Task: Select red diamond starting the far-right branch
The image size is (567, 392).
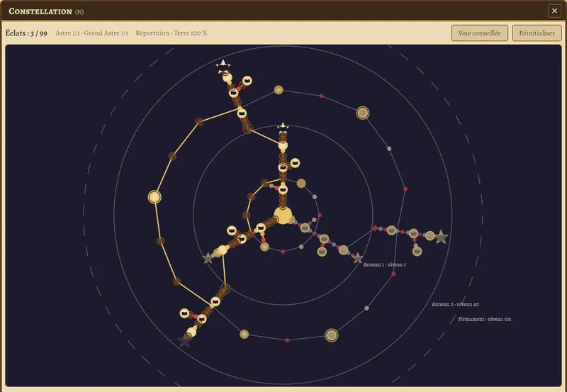Action: (x=376, y=228)
